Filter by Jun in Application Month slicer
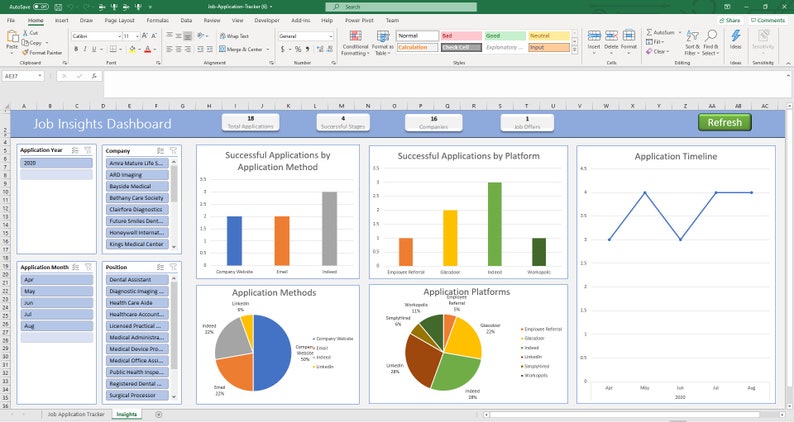 [56, 303]
